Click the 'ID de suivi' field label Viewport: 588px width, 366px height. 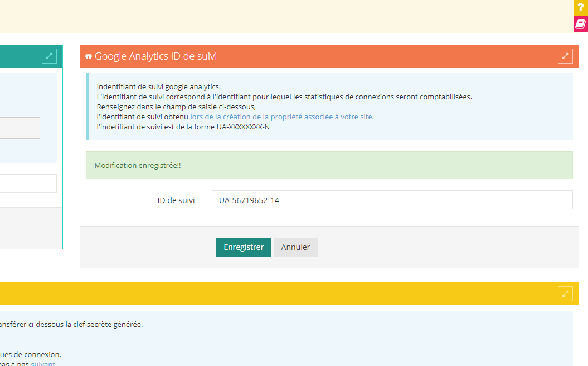tap(176, 200)
